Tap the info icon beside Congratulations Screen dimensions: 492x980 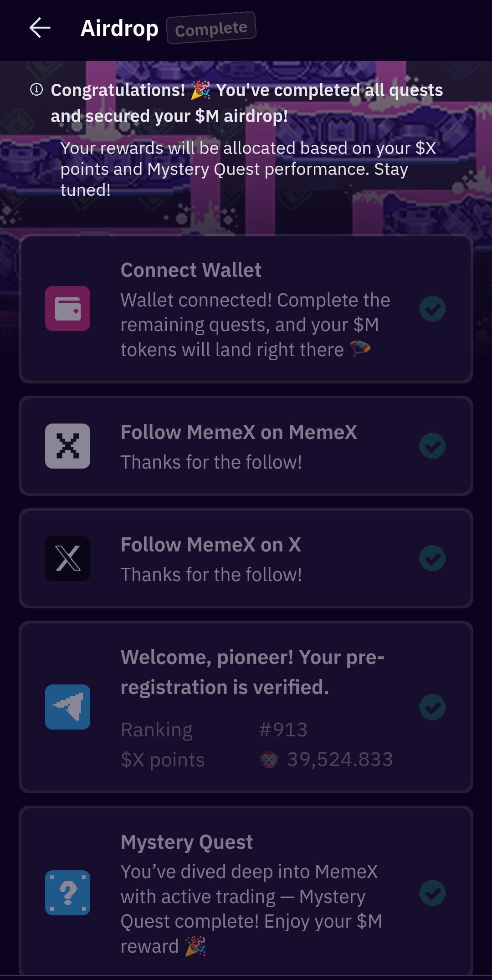[36, 90]
